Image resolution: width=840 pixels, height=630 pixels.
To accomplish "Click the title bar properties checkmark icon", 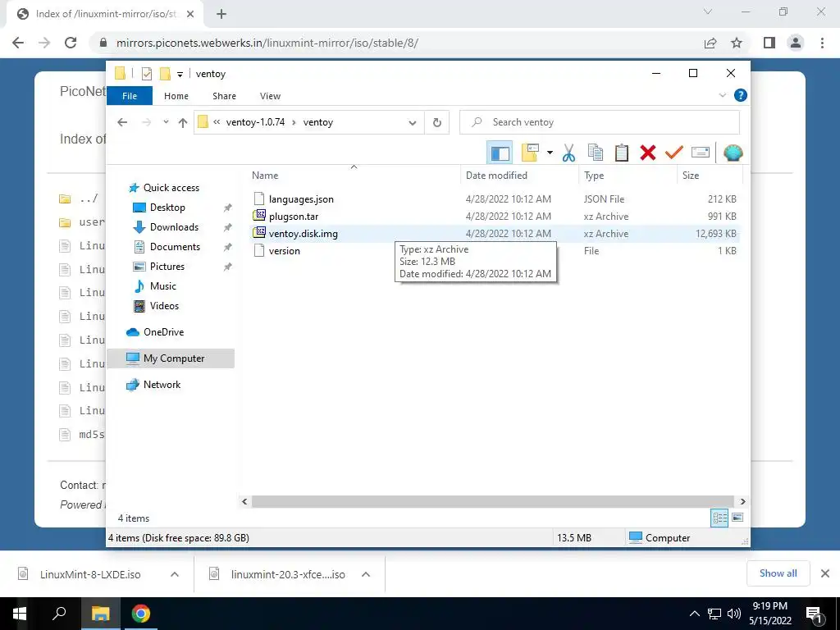I will coord(147,74).
